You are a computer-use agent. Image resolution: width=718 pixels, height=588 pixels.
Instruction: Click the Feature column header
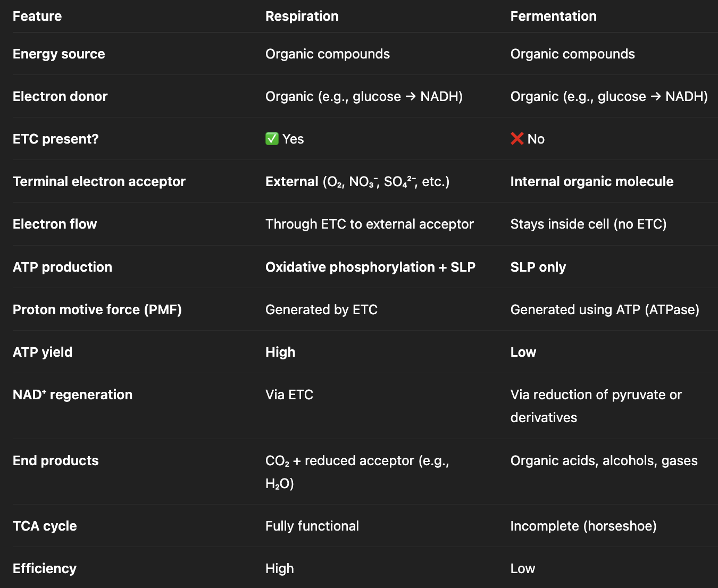[37, 16]
